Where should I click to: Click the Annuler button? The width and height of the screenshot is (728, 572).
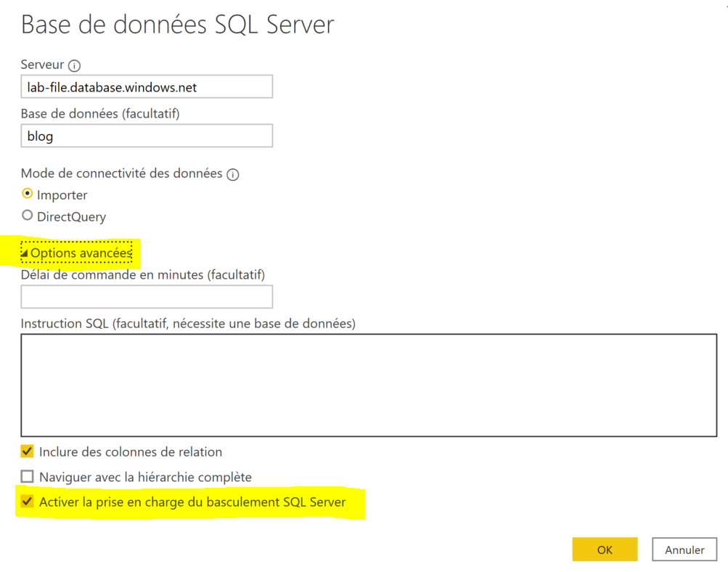[684, 549]
